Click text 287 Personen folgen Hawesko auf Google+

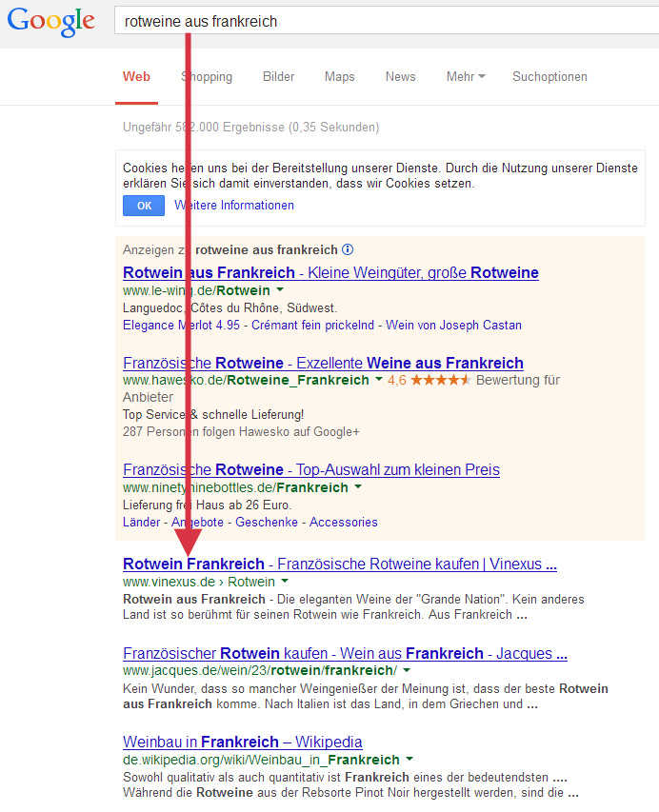[241, 432]
